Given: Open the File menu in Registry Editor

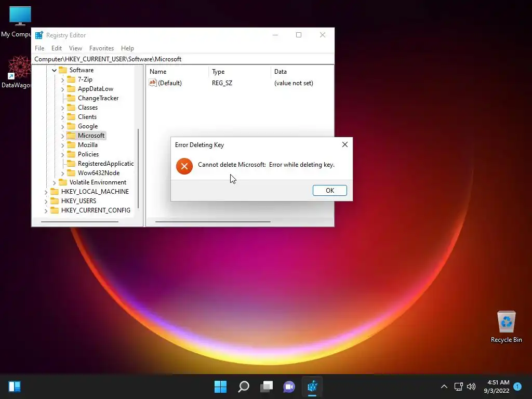Looking at the screenshot, I should 39,48.
